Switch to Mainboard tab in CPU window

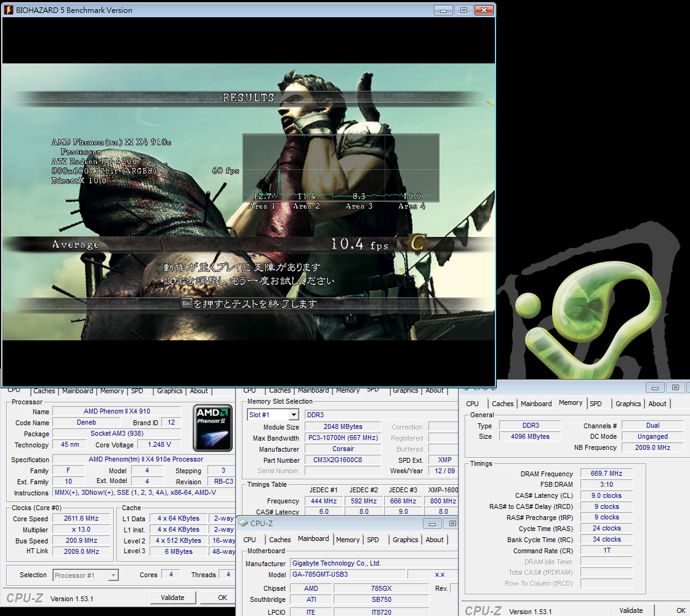[78, 391]
